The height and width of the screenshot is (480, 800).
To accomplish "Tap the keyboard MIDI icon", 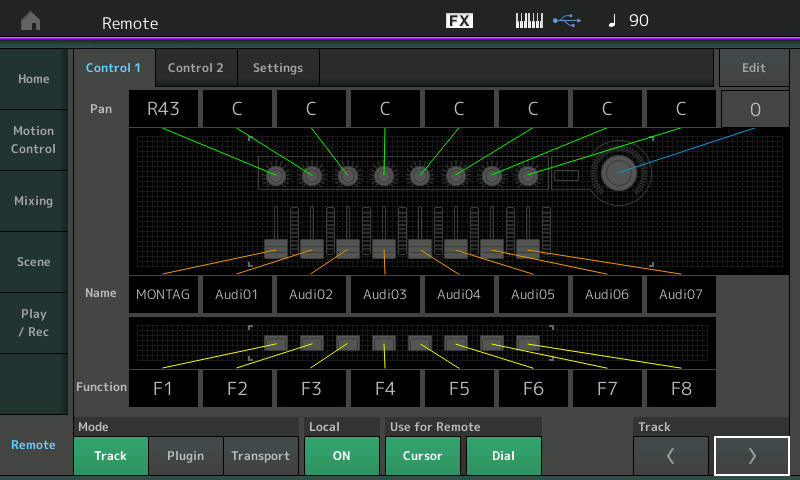I will (x=529, y=21).
